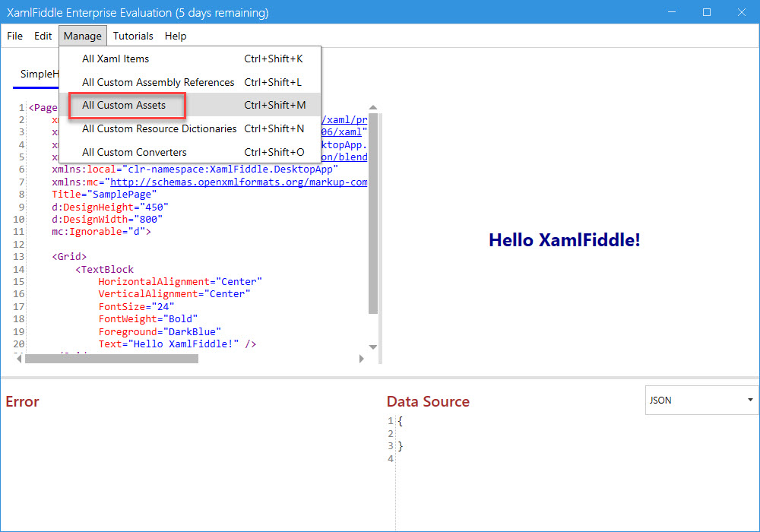Click the Error panel heading
This screenshot has height=532, width=760.
22,401
